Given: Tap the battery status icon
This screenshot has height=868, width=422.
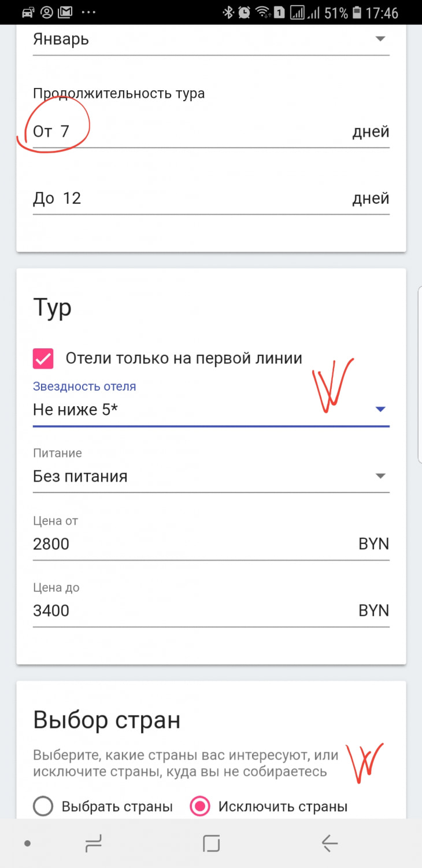Looking at the screenshot, I should pyautogui.click(x=358, y=12).
